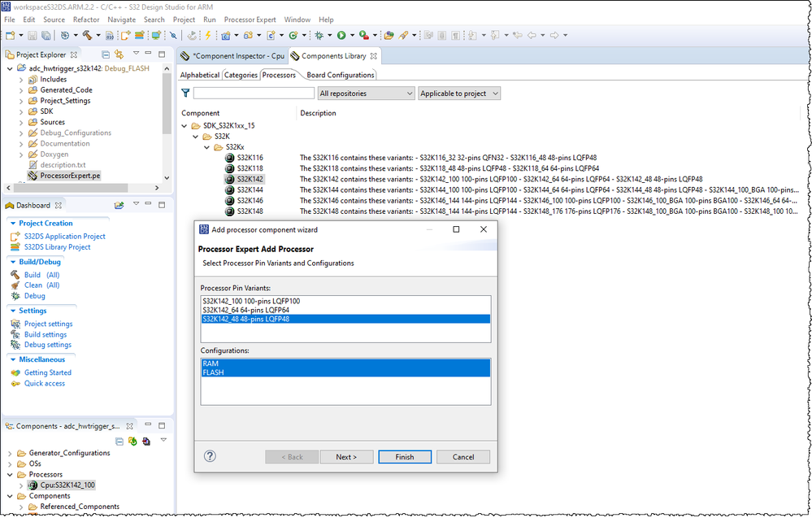Switch to the Categories tab
Image resolution: width=812 pixels, height=518 pixels.
point(241,75)
